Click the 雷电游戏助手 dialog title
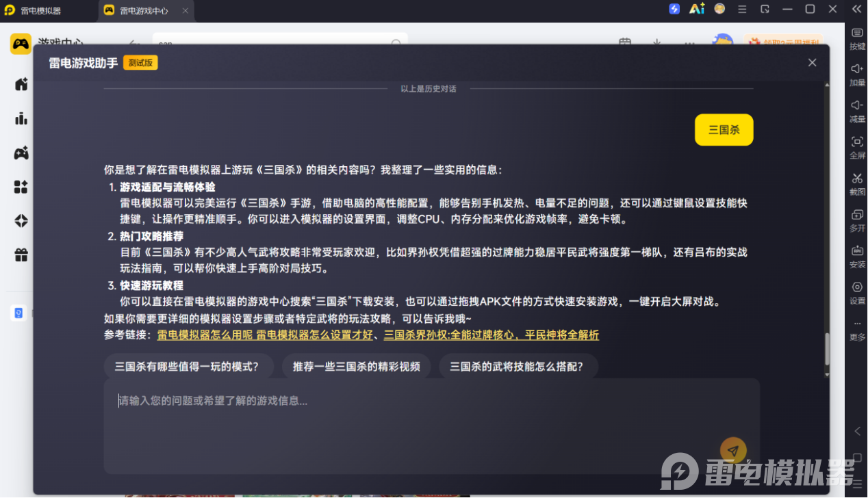Viewport: 868px width, 498px height. (84, 63)
